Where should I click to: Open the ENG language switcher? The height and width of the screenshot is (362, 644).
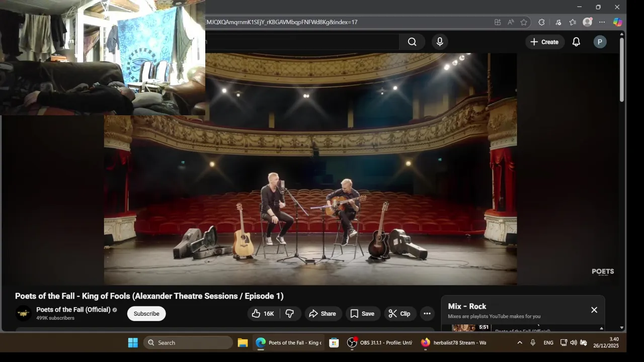pos(548,343)
